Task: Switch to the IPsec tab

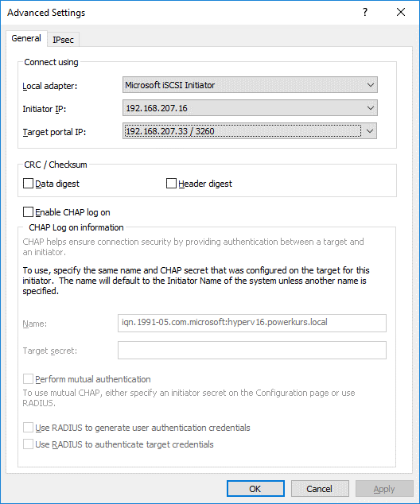Action: coord(63,40)
